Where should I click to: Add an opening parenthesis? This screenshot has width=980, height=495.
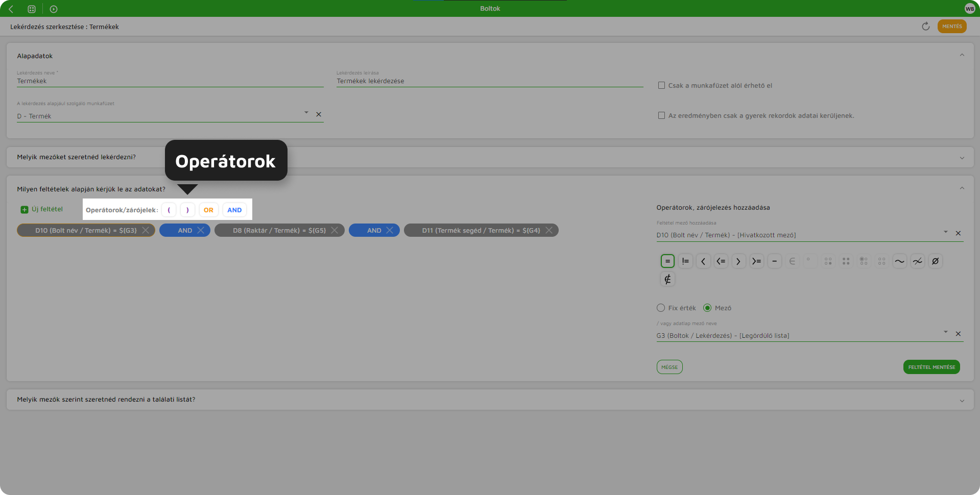pyautogui.click(x=169, y=210)
